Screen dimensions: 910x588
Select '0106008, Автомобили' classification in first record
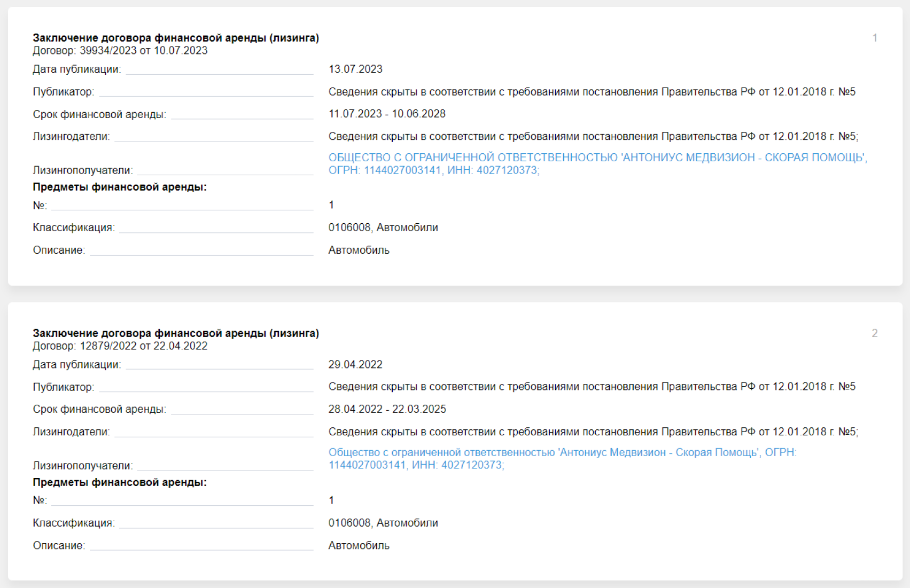(x=383, y=228)
